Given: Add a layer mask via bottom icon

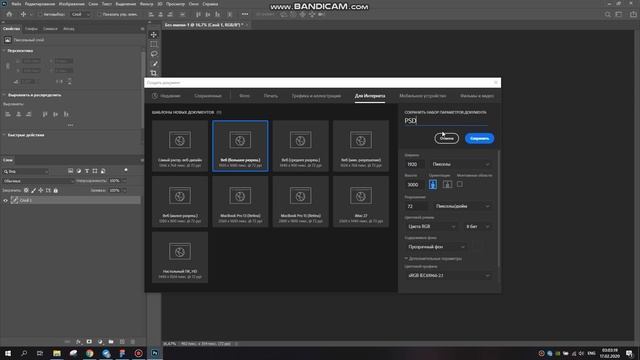Looking at the screenshot, I should [x=89, y=342].
